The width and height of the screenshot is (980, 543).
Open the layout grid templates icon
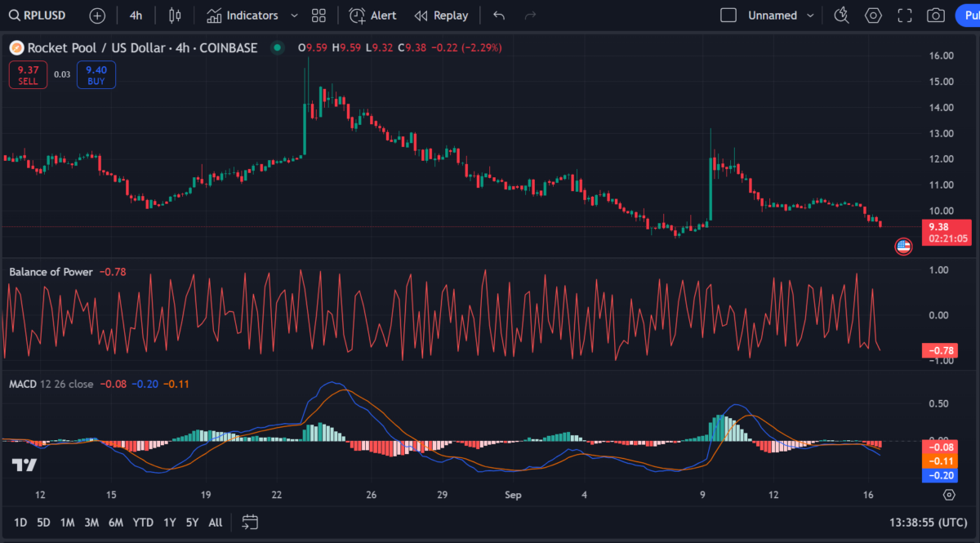[318, 16]
